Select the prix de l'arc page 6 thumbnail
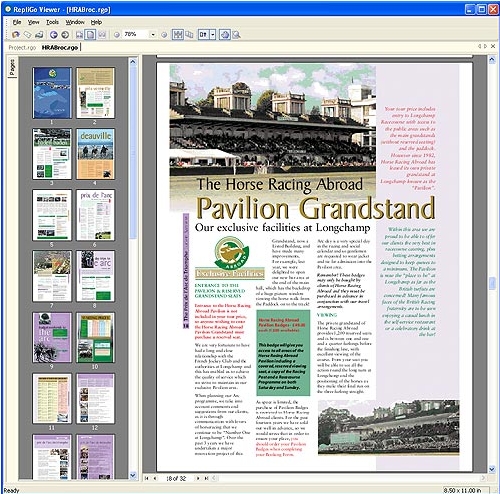The height and width of the screenshot is (494, 500). [x=95, y=215]
